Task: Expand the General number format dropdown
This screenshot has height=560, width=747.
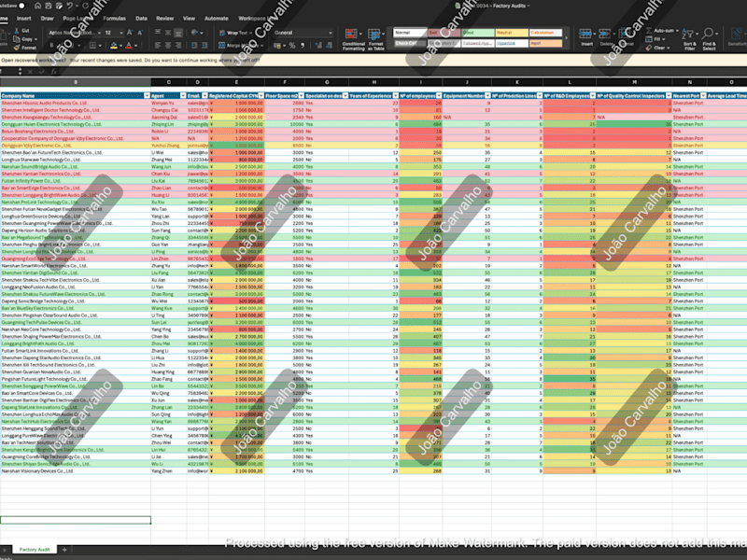Action: pos(331,33)
